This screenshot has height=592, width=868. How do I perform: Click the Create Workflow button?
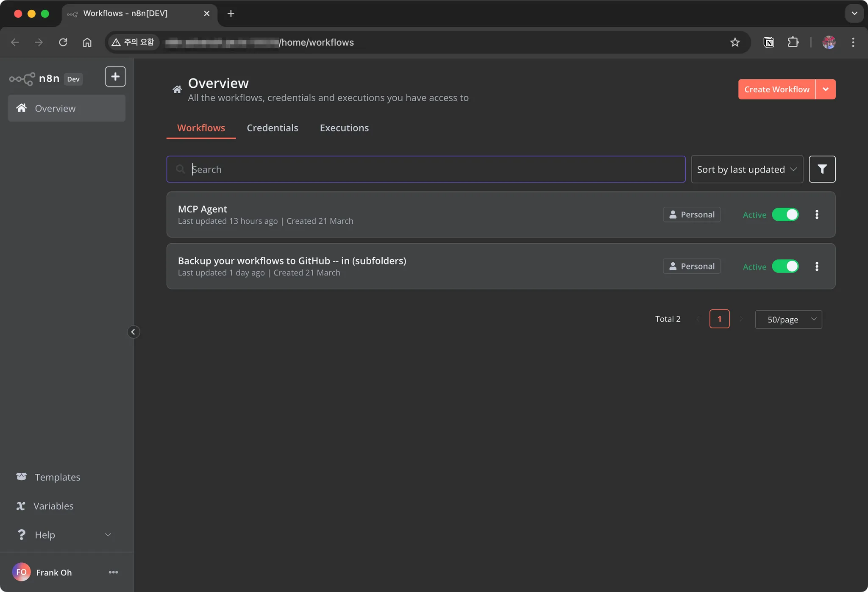(x=776, y=89)
